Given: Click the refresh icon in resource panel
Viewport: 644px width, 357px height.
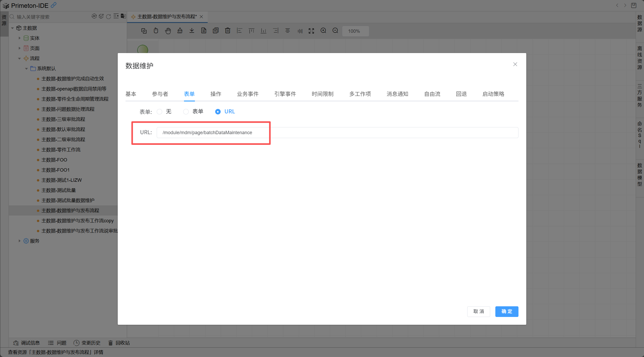Looking at the screenshot, I should [109, 17].
